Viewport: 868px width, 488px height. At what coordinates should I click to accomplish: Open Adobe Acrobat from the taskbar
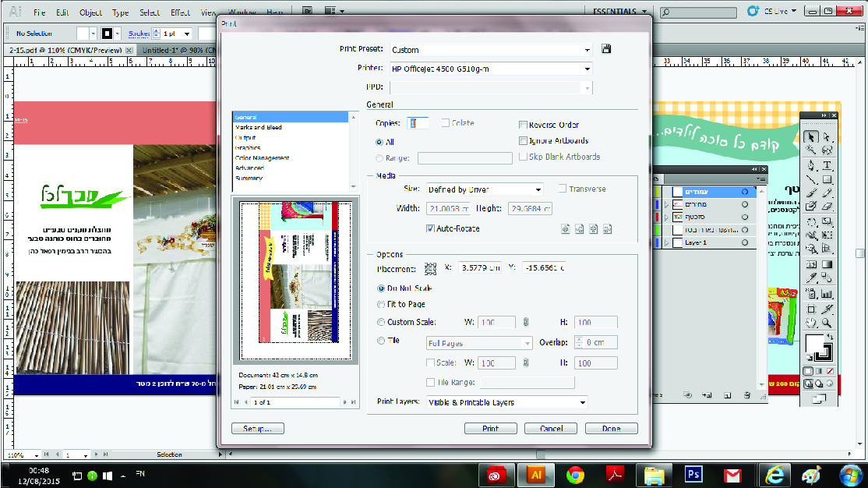tap(615, 476)
